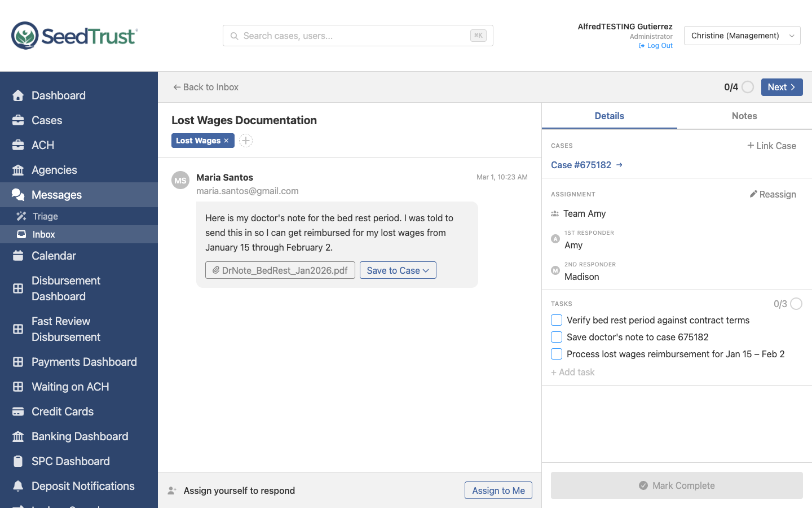This screenshot has height=508, width=812.
Task: Check 'Verify bed rest period' task
Action: pos(557,320)
